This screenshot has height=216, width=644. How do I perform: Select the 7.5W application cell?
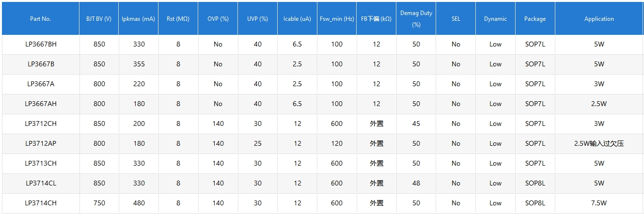coord(599,203)
